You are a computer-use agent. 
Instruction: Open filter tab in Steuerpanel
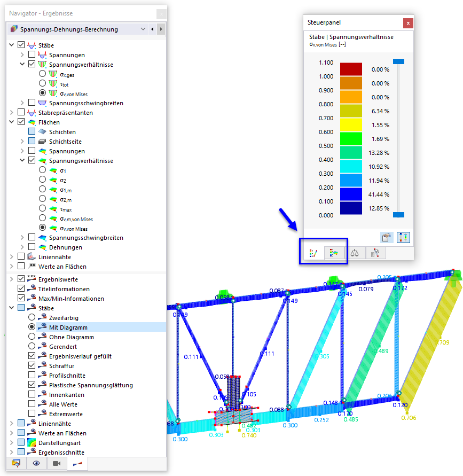click(375, 253)
